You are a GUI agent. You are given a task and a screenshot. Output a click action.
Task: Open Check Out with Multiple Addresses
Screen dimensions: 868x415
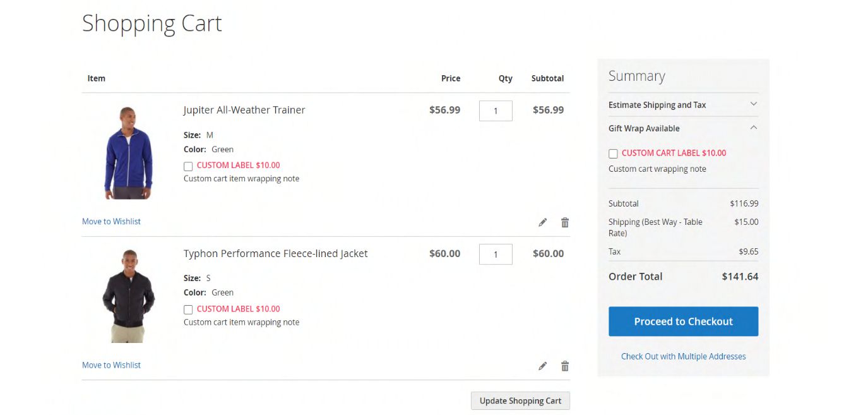(683, 356)
